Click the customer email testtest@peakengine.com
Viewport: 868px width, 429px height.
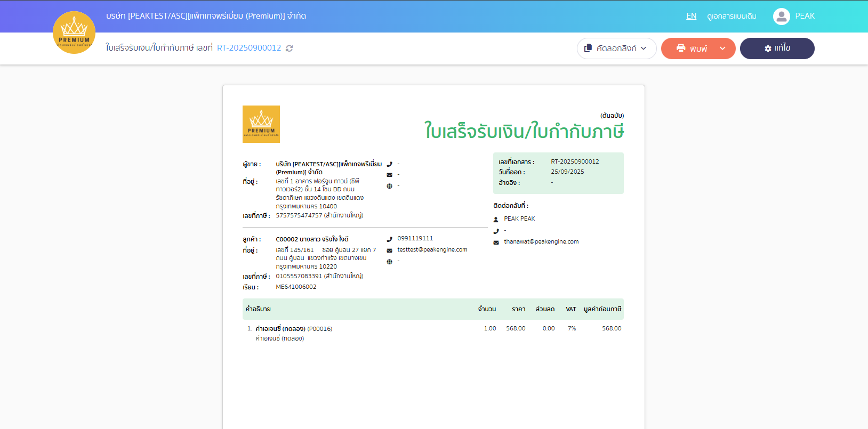coord(432,249)
